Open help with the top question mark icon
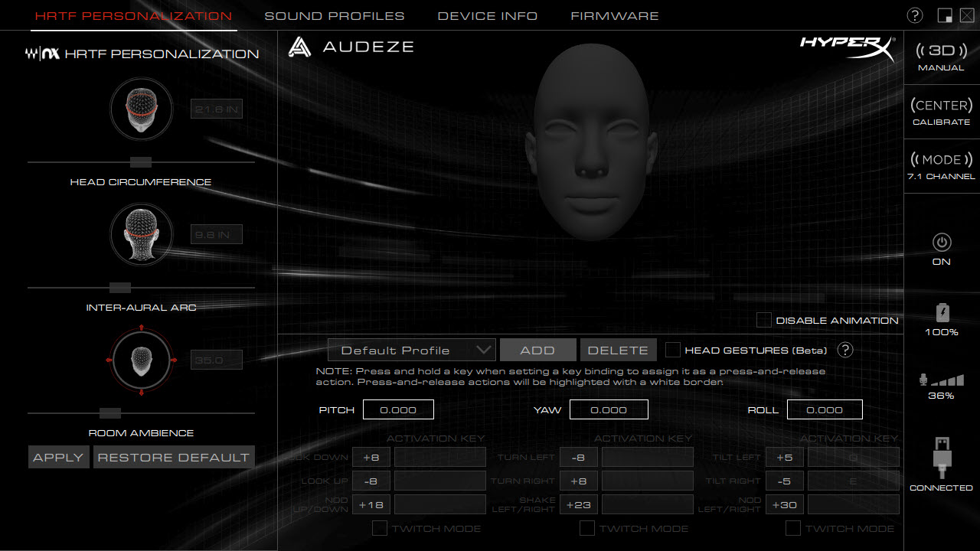 pyautogui.click(x=914, y=15)
